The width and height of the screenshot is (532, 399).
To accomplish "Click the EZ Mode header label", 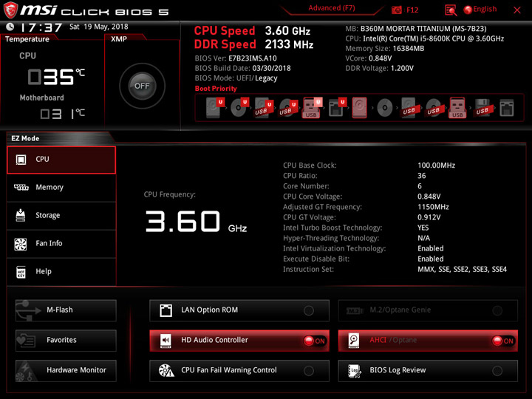I will (x=25, y=138).
